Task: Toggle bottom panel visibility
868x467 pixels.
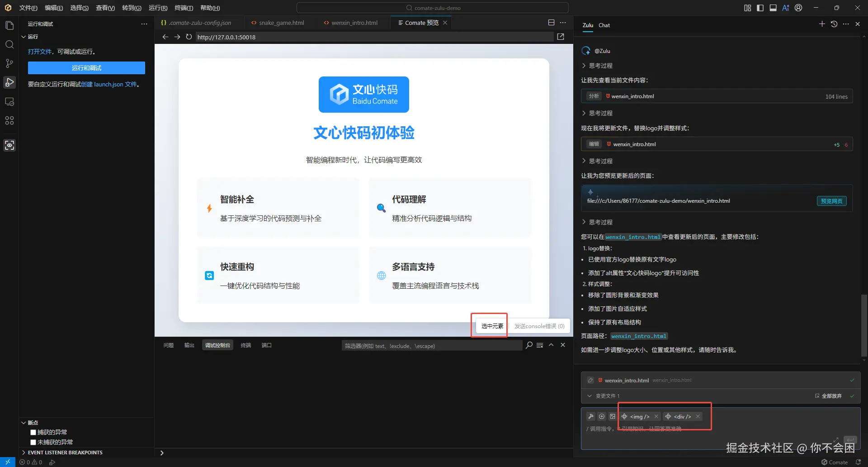Action: tap(773, 8)
